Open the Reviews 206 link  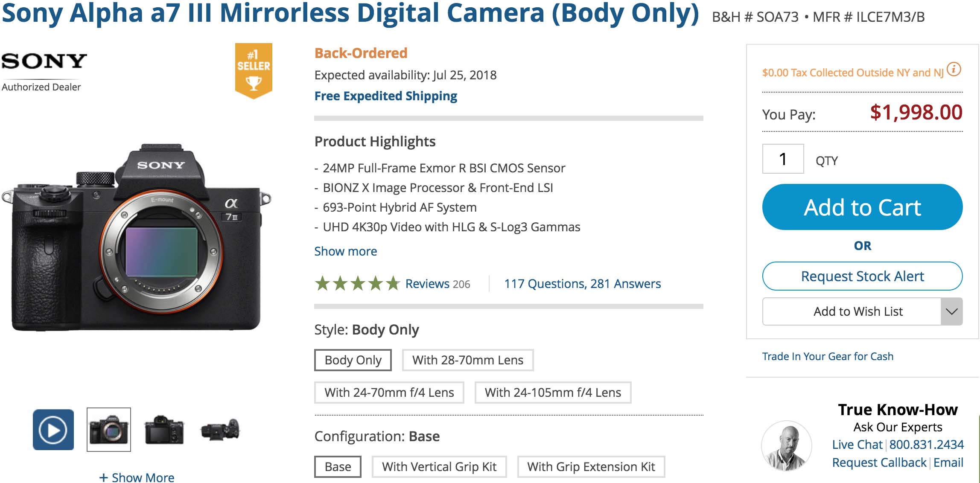[x=437, y=284]
